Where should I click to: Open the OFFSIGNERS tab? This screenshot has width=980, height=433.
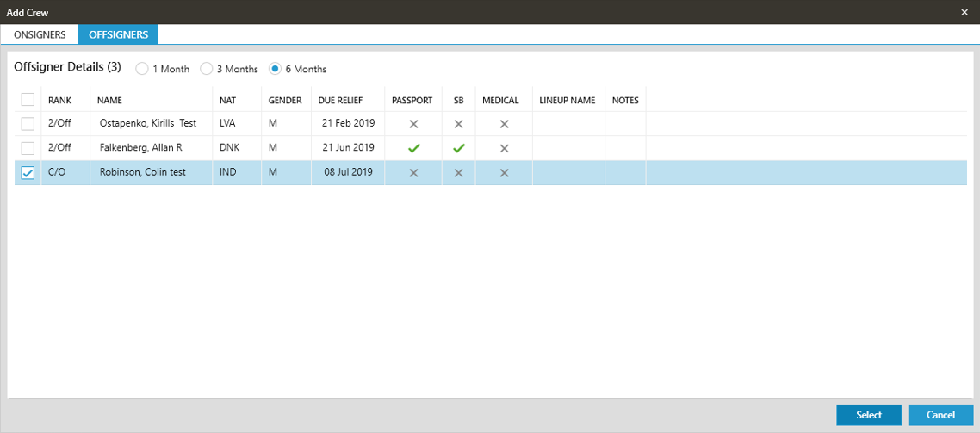click(x=118, y=34)
